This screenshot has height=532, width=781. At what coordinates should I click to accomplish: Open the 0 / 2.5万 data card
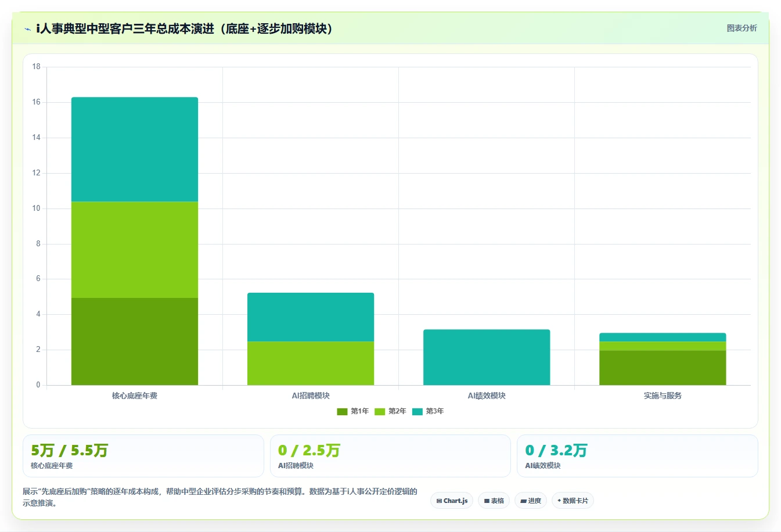coord(390,456)
